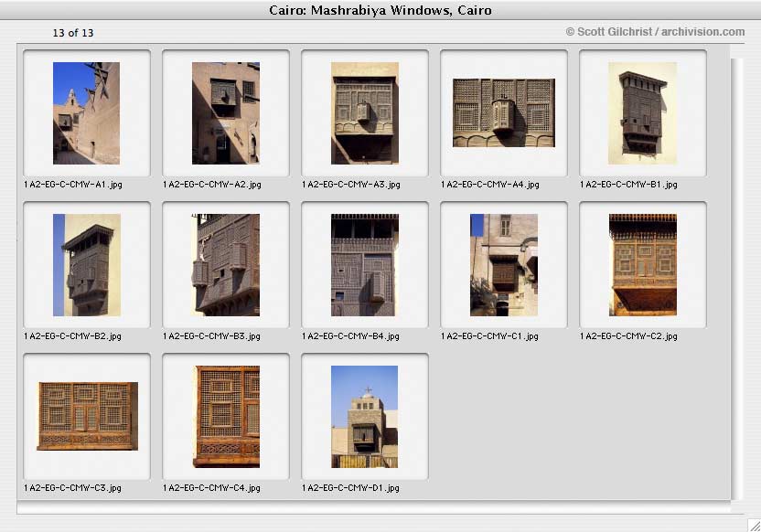Select filename text 1A2-EG-C-CMW-A2.jpg
Viewport: 761px width, 532px height.
click(x=212, y=185)
